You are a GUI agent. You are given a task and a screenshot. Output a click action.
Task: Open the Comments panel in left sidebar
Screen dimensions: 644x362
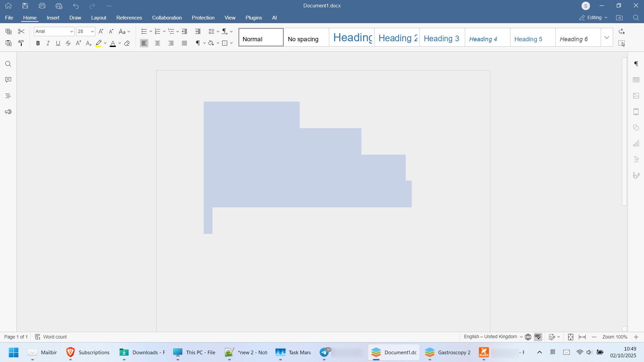click(x=8, y=80)
